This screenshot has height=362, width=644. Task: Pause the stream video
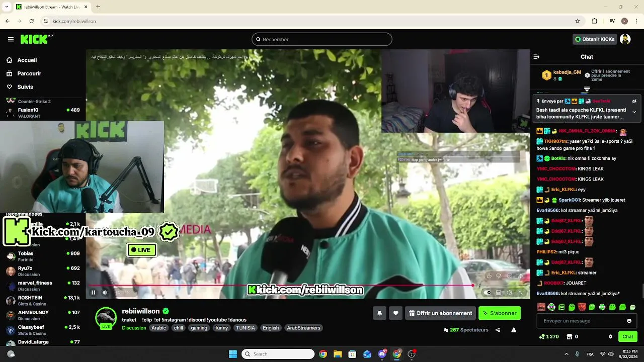[x=93, y=292]
